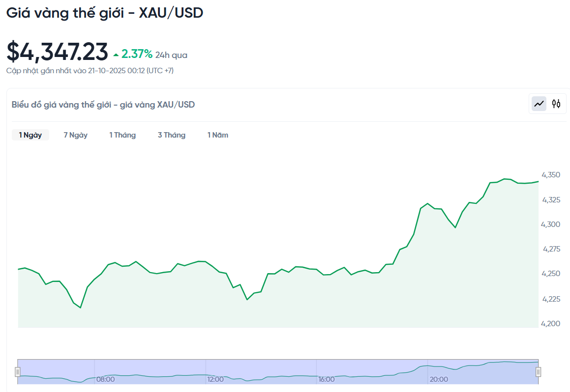This screenshot has height=392, width=570.
Task: Click the 4,350 y-axis price label
Action: [x=550, y=175]
